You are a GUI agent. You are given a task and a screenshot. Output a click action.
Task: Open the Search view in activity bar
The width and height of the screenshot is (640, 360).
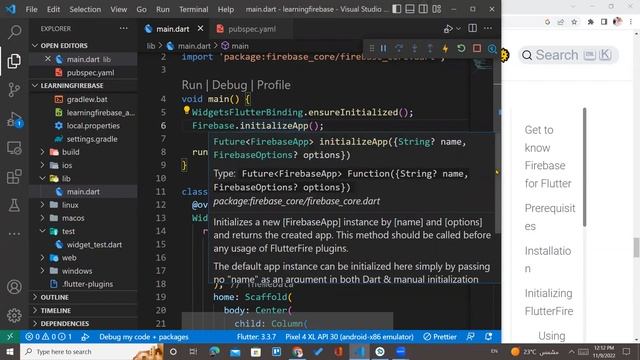pyautogui.click(x=14, y=32)
